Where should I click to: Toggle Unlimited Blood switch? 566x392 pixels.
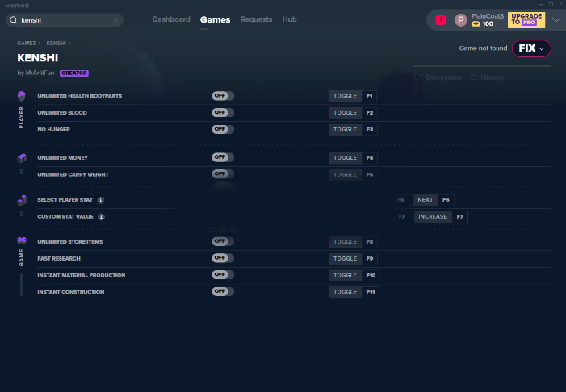click(x=223, y=112)
